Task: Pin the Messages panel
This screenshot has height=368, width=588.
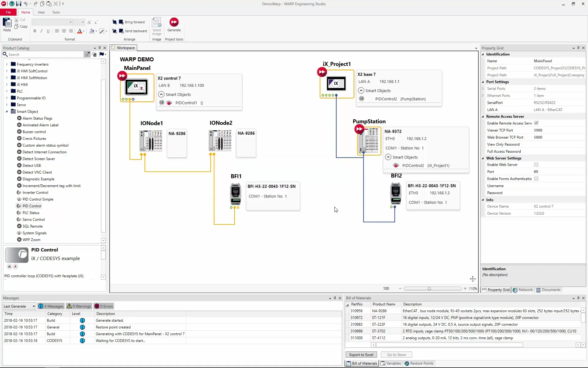Action: coord(335,298)
